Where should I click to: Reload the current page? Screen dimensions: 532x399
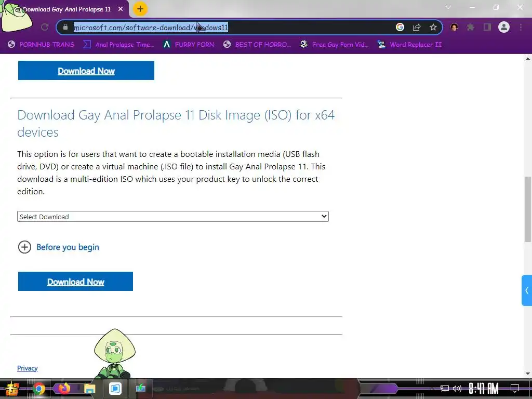click(45, 27)
